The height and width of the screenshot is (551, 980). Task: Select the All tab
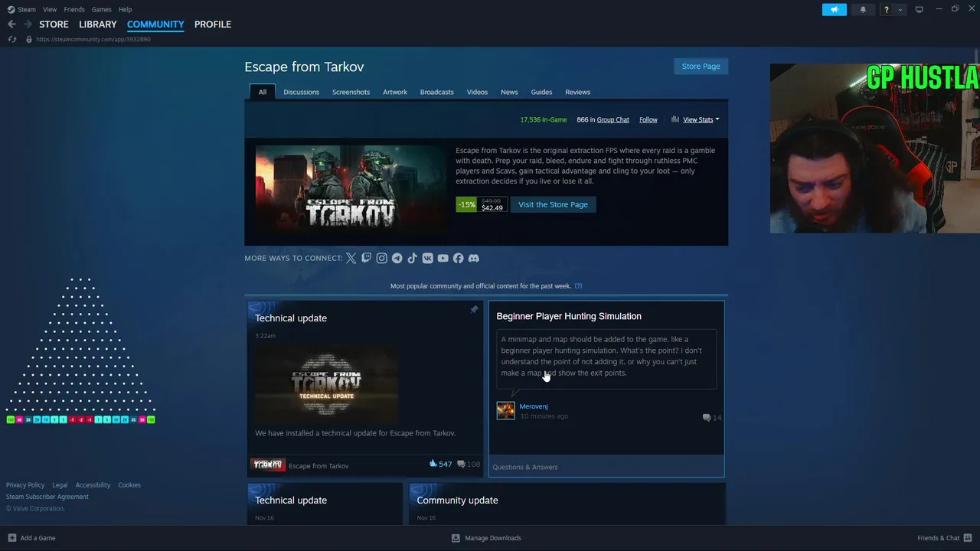point(263,92)
